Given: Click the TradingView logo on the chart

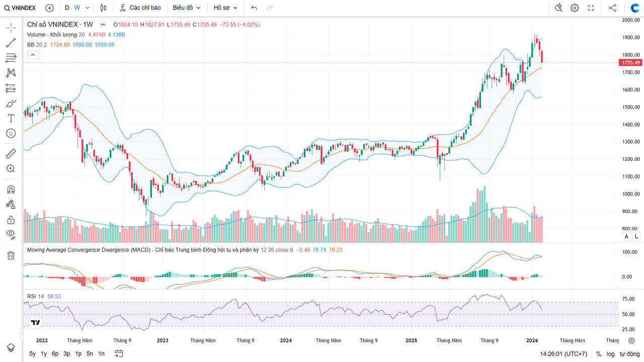Looking at the screenshot, I should tap(35, 323).
